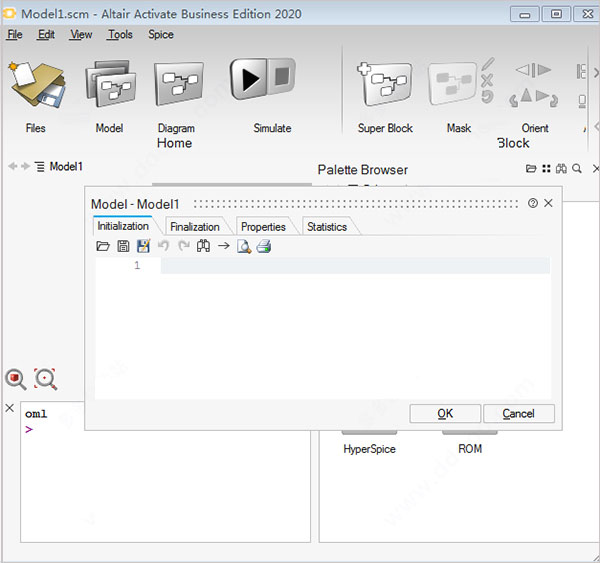Select the Statistics tab
The height and width of the screenshot is (563, 600).
[x=327, y=227]
